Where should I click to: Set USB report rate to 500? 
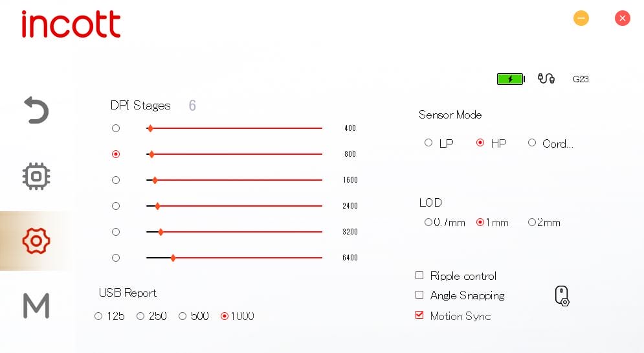click(183, 316)
